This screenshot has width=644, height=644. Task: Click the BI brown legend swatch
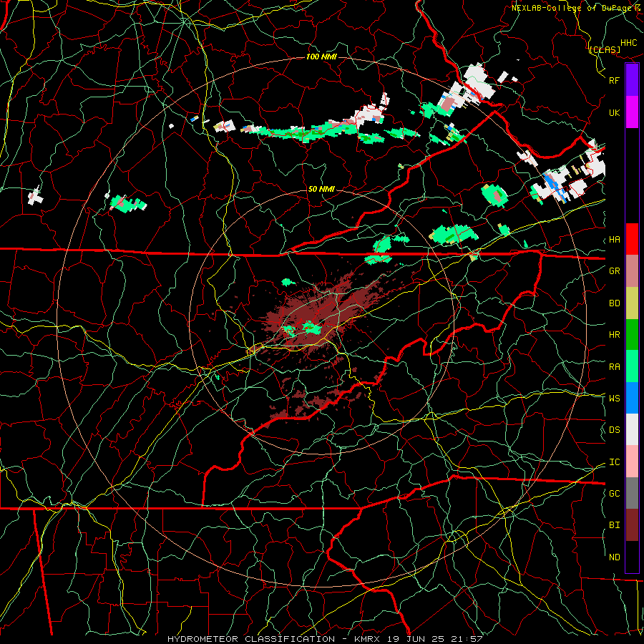(x=632, y=525)
